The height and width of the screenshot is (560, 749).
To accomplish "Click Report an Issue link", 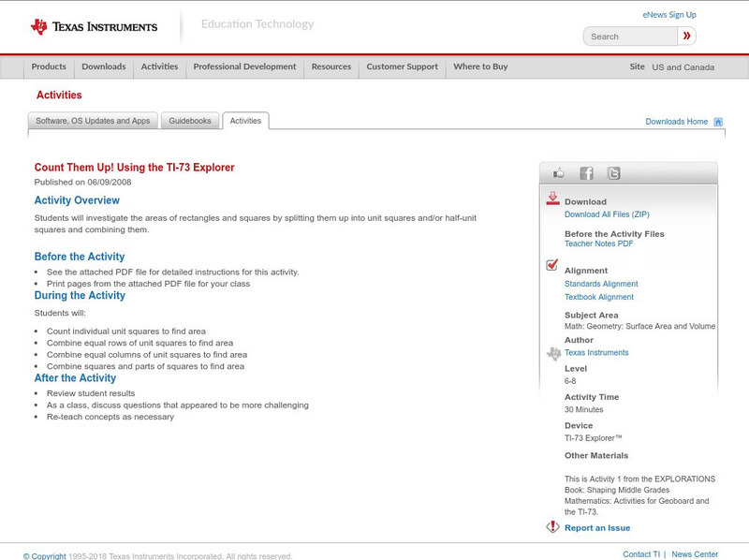I will (x=597, y=528).
